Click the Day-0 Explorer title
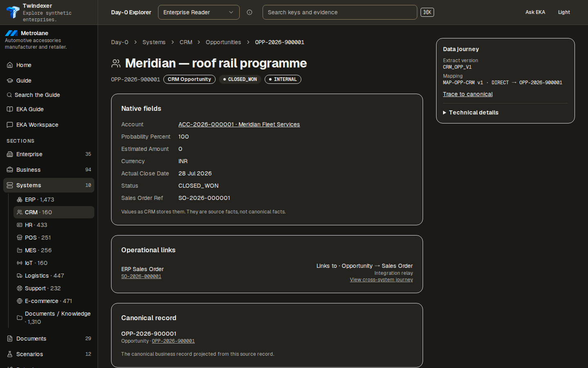The height and width of the screenshot is (368, 588). 131,12
